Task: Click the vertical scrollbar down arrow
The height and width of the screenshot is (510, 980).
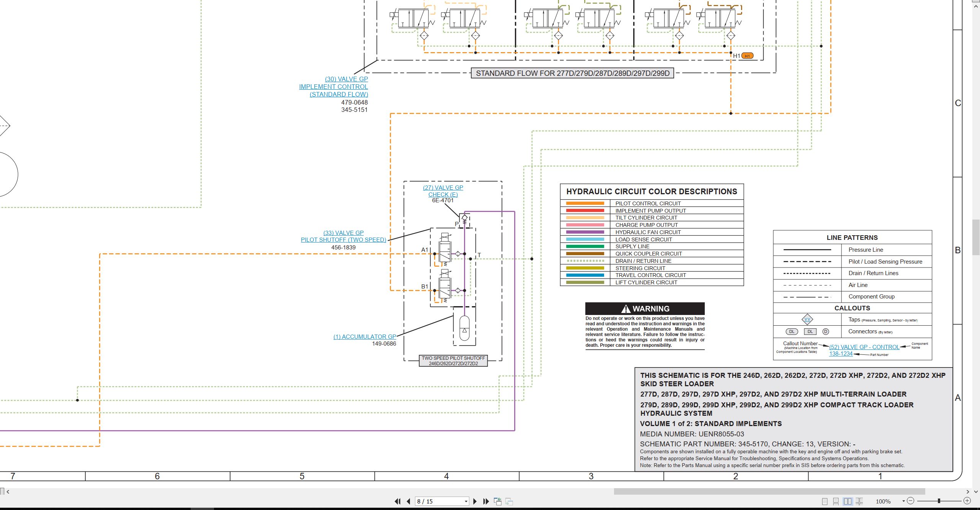Action: click(976, 491)
